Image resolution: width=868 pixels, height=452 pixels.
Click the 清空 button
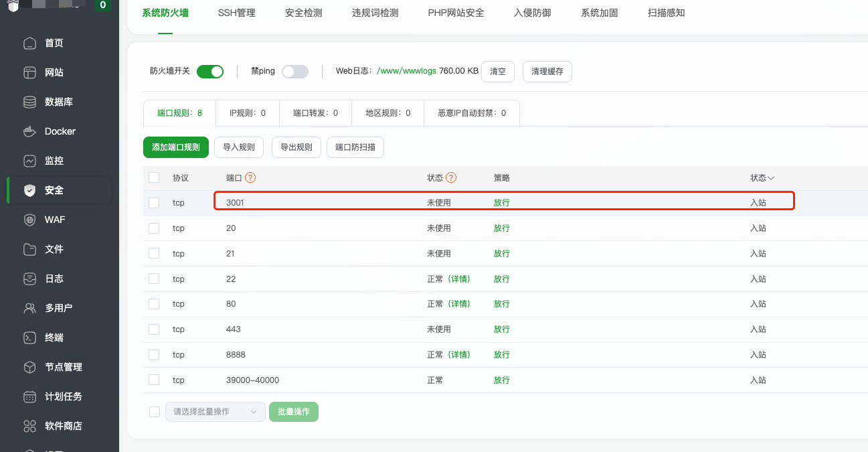coord(498,72)
